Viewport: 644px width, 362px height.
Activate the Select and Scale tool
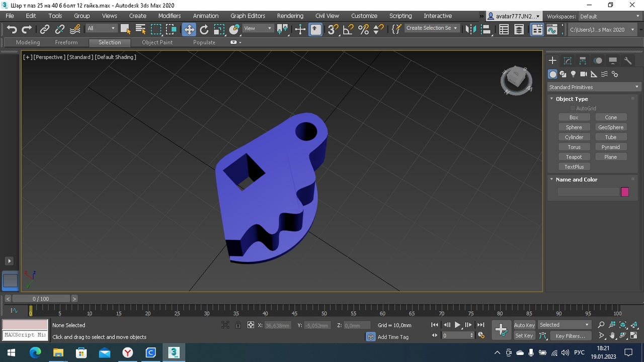[x=219, y=30]
